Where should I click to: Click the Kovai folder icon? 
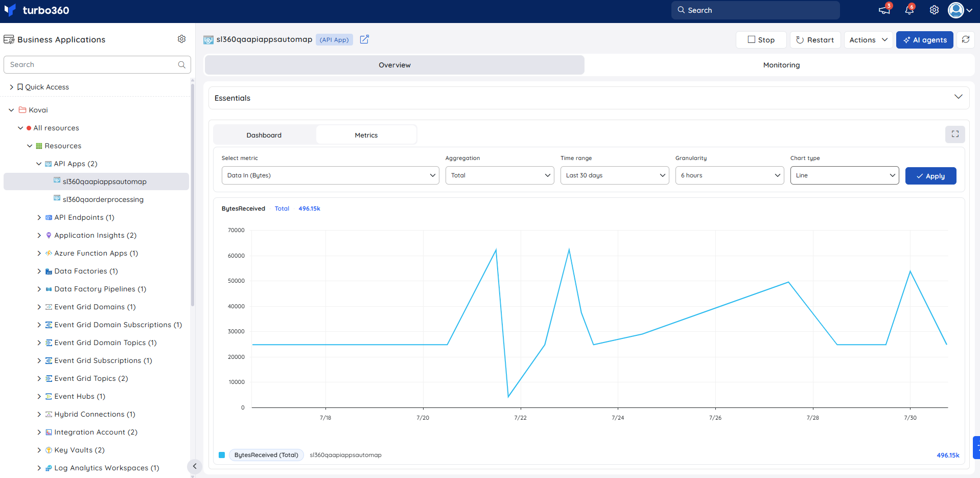click(x=22, y=110)
